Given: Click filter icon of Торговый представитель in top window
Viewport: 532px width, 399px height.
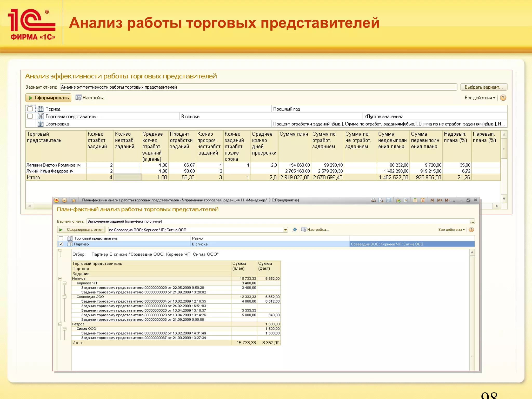Looking at the screenshot, I should [x=41, y=116].
